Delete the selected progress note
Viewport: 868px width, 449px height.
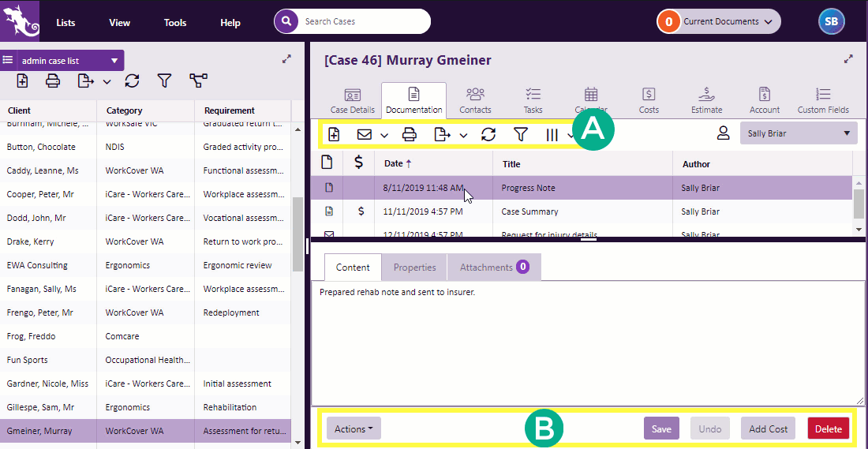(828, 428)
